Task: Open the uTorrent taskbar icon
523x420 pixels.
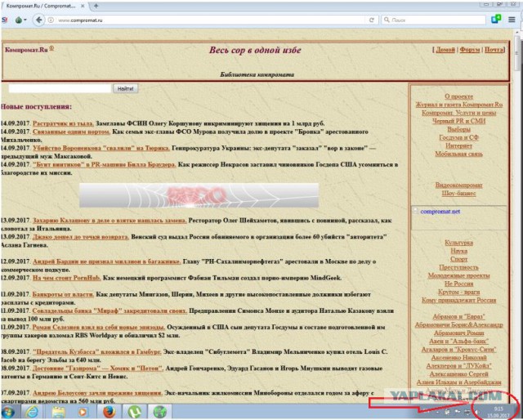Action: 135,411
